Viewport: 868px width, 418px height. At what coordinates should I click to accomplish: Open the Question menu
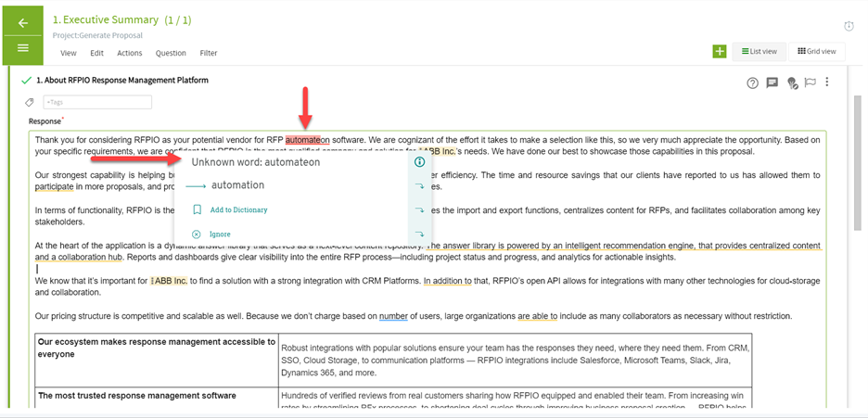[171, 53]
